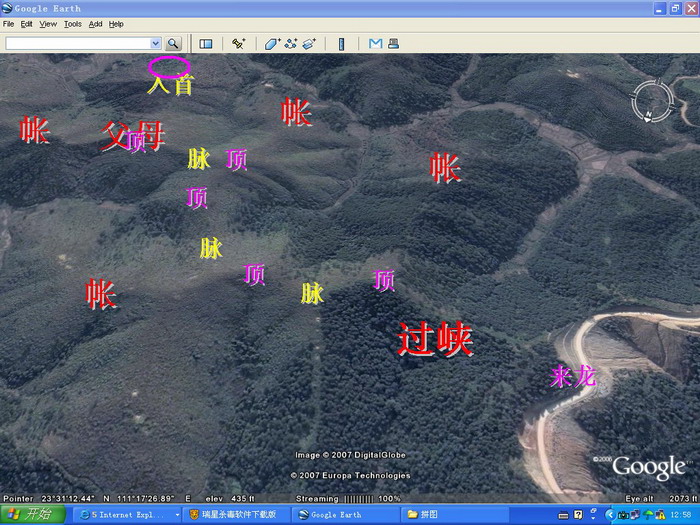Click the navigation compass ring
Viewport: 700px width, 525px height.
[652, 101]
